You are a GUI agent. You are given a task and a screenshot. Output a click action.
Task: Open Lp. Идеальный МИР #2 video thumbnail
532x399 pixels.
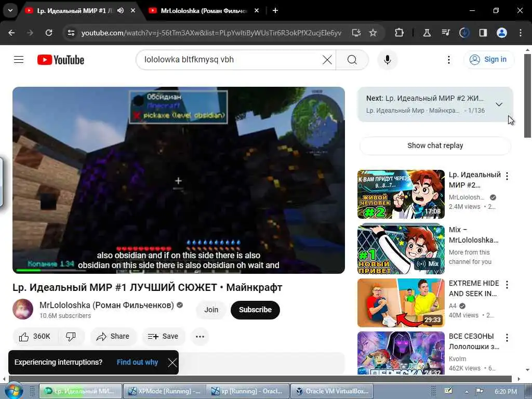click(x=401, y=194)
